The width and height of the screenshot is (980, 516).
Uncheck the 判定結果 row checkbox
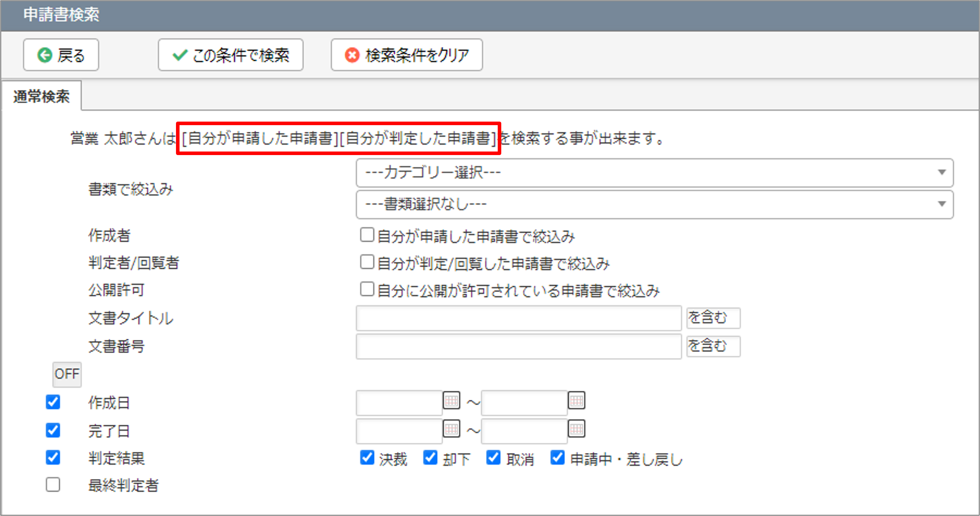click(x=53, y=457)
